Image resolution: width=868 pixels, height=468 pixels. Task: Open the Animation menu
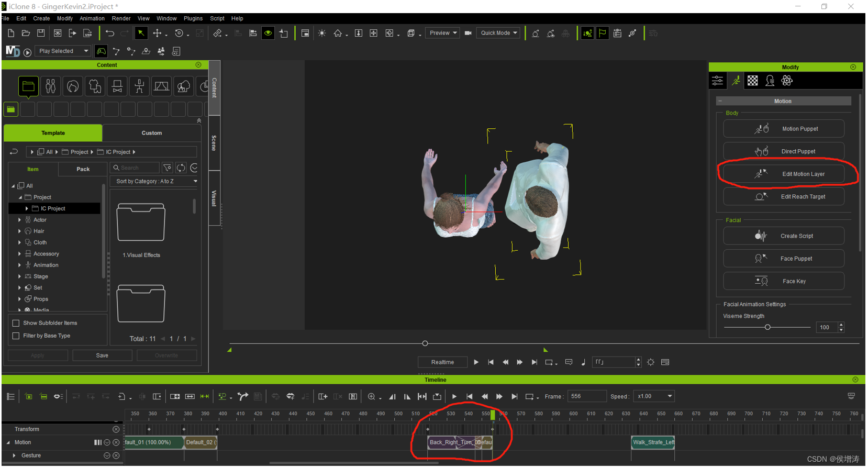coord(92,18)
